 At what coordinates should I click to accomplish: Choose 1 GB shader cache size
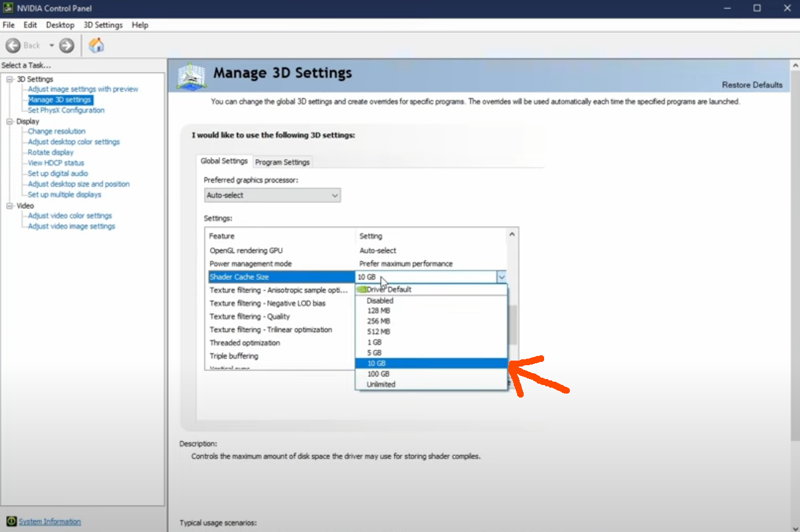(431, 342)
